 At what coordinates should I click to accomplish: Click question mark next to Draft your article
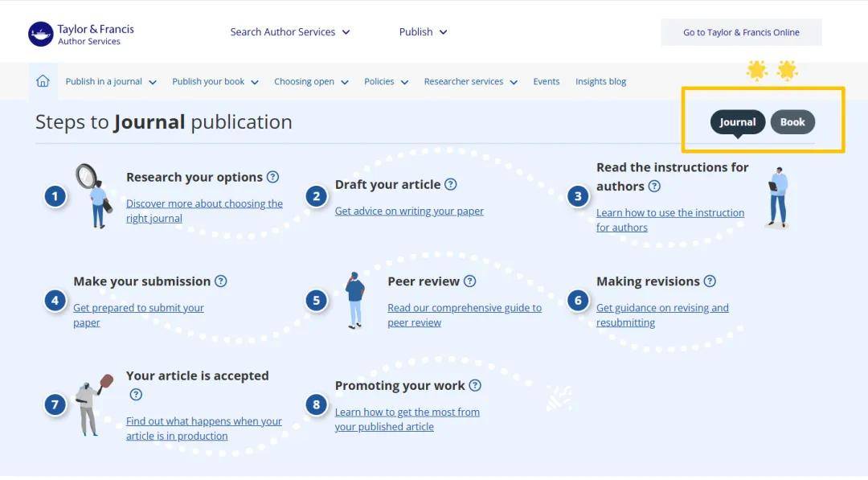(x=450, y=184)
